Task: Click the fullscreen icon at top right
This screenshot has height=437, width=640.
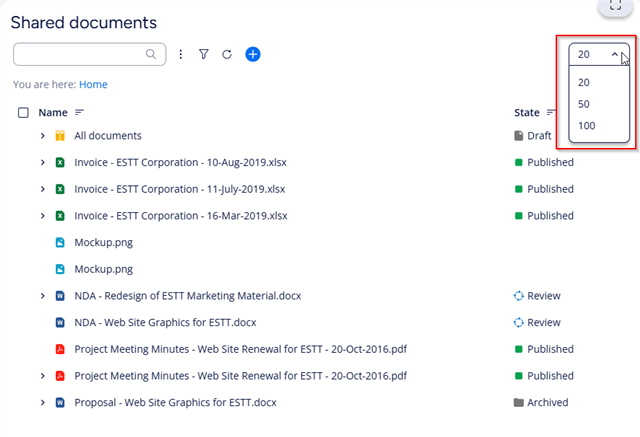Action: pos(615,6)
